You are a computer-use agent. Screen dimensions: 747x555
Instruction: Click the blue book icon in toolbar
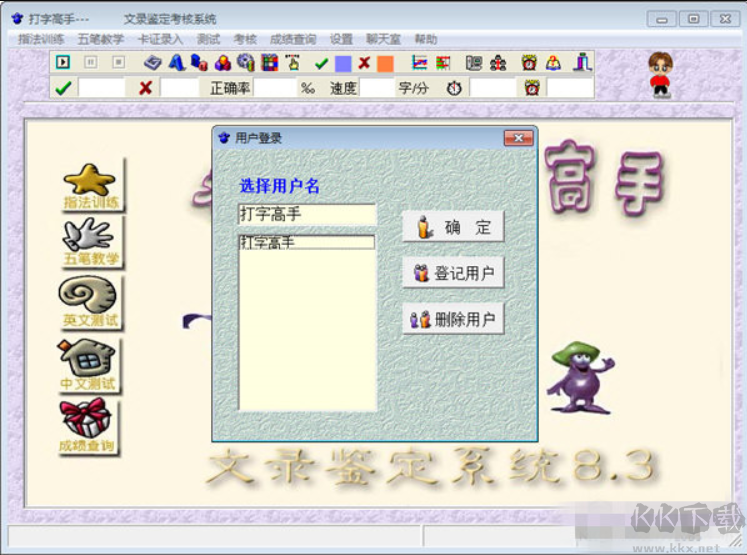click(x=152, y=63)
